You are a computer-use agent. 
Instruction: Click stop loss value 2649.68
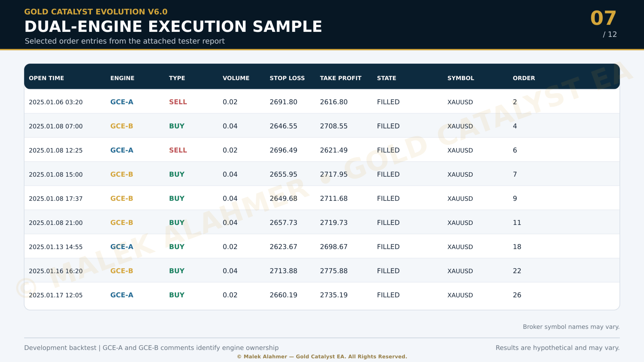pos(283,198)
